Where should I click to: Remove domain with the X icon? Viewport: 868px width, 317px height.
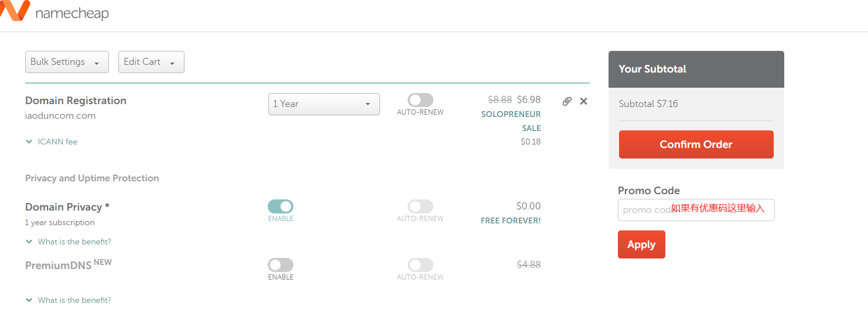point(583,101)
